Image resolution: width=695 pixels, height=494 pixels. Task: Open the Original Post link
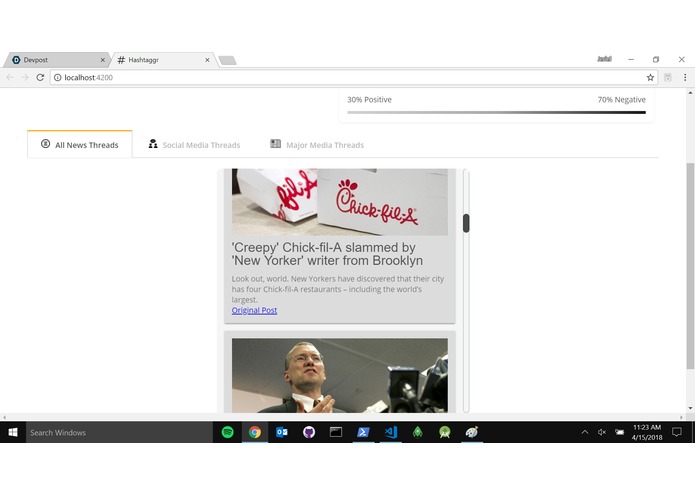point(254,311)
